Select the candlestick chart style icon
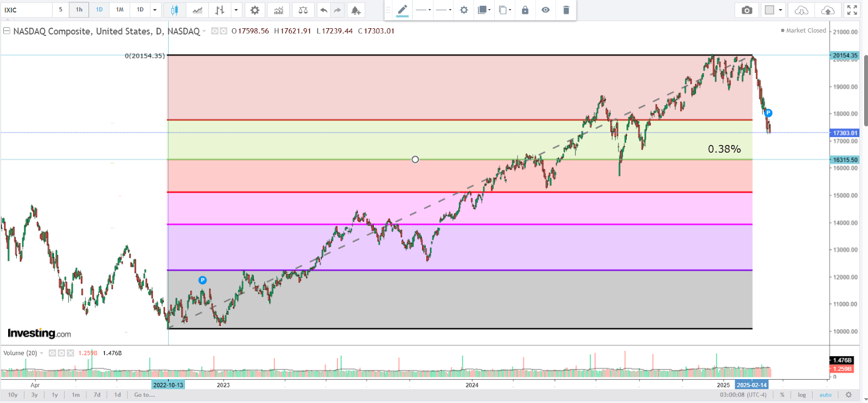This screenshot has height=403, width=868. click(174, 10)
